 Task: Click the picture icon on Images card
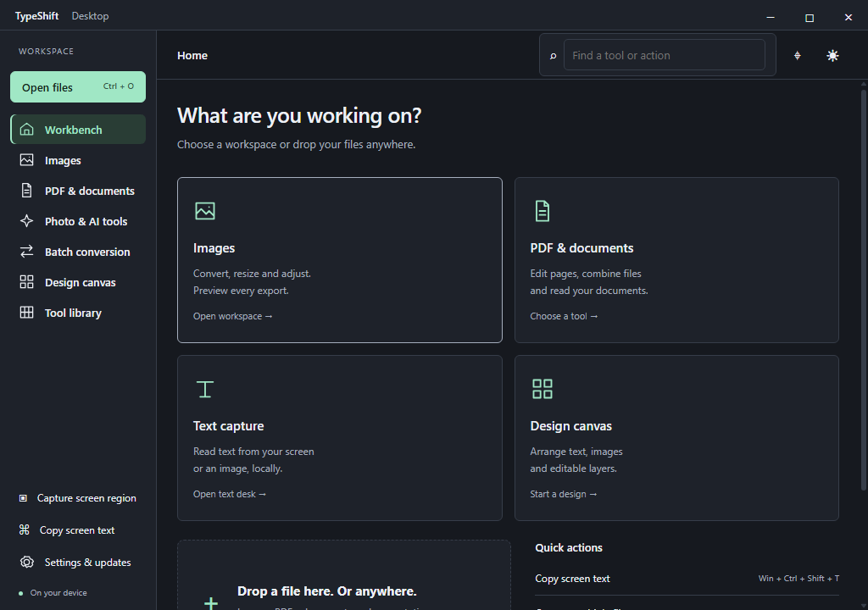tap(205, 211)
